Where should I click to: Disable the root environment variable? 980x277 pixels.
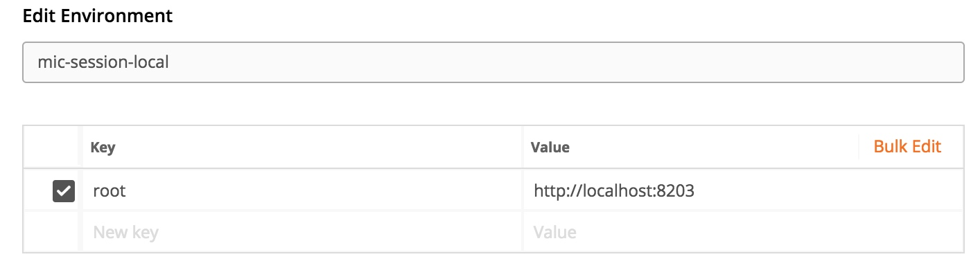(x=64, y=190)
